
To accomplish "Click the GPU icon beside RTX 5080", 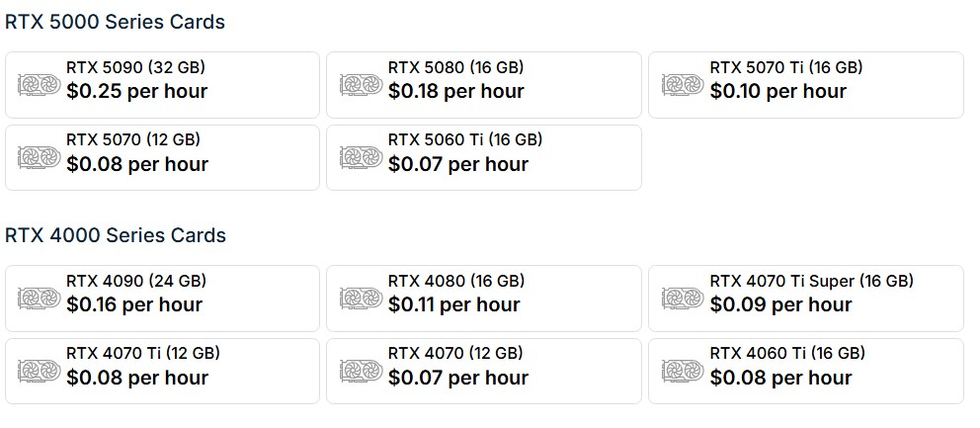I will pyautogui.click(x=362, y=85).
